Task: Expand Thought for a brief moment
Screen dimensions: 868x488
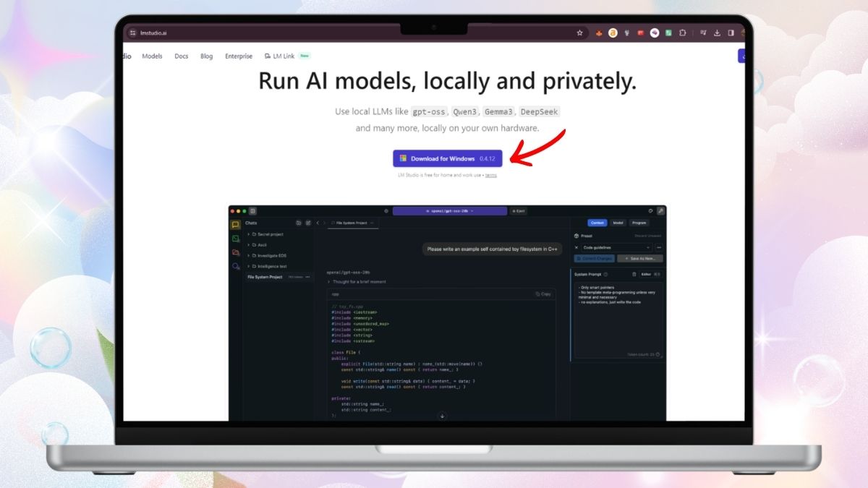Action: coord(357,281)
